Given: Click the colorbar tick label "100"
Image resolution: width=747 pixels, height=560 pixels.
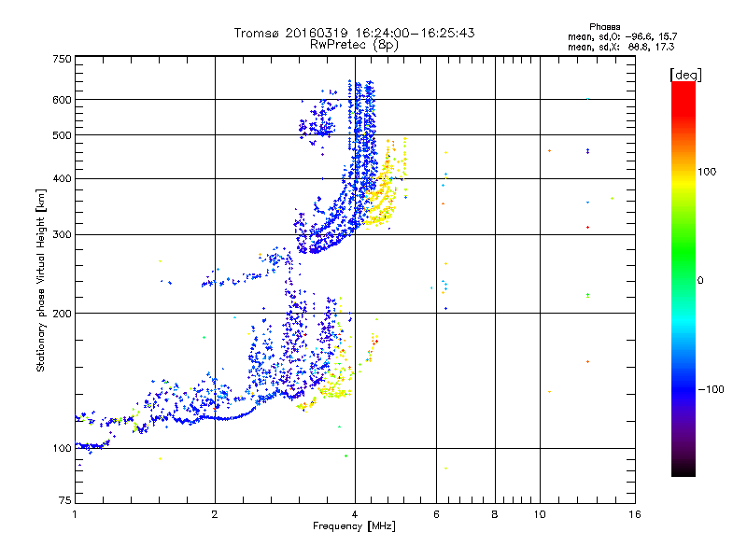Looking at the screenshot, I should (x=707, y=172).
